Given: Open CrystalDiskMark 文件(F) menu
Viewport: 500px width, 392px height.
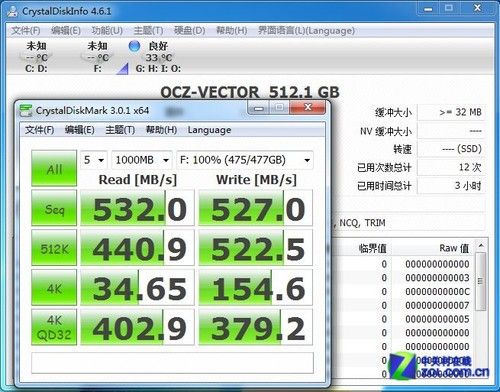Looking at the screenshot, I should coord(39,130).
